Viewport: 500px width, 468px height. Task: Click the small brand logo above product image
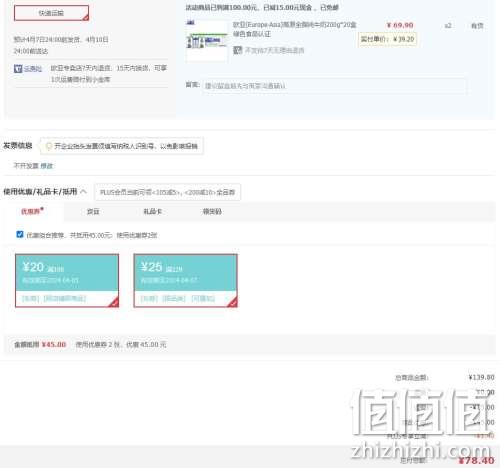click(191, 22)
